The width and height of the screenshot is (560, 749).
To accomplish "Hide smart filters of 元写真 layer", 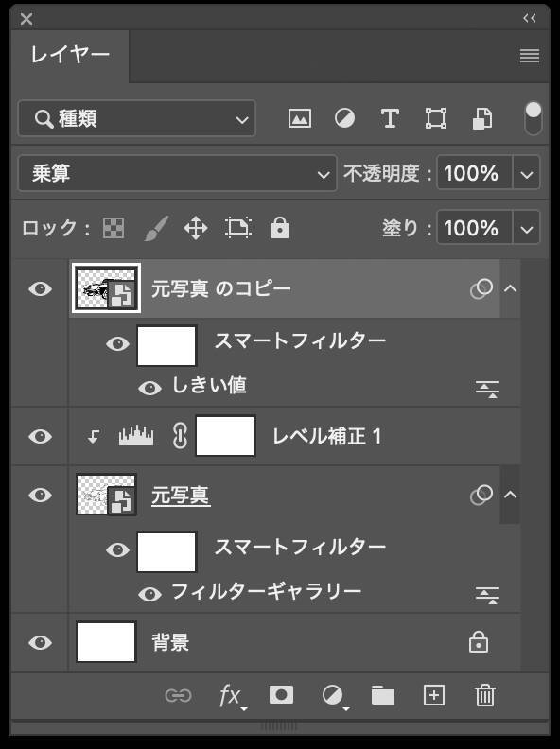I will pyautogui.click(x=117, y=549).
